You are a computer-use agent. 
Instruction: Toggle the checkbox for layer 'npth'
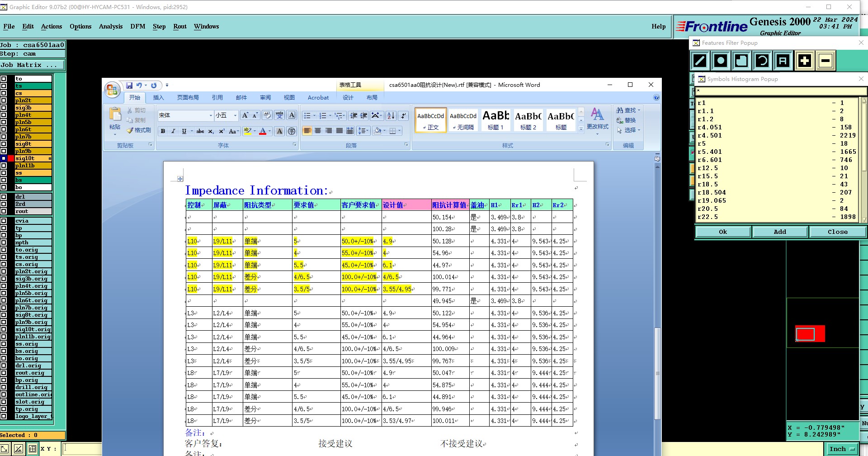tap(4, 242)
